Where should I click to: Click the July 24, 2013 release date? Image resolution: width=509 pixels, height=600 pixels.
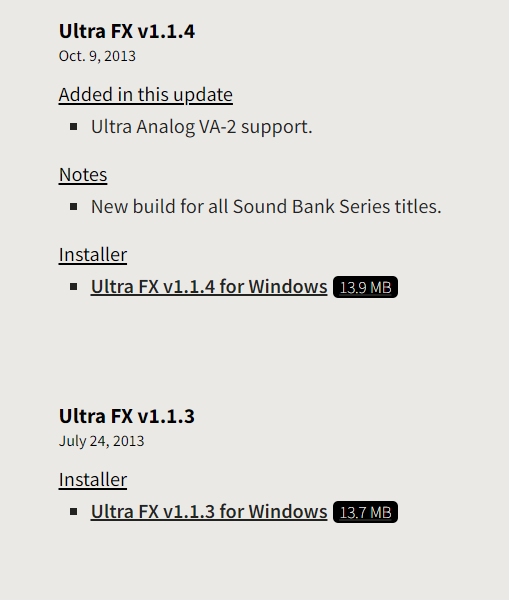point(101,441)
